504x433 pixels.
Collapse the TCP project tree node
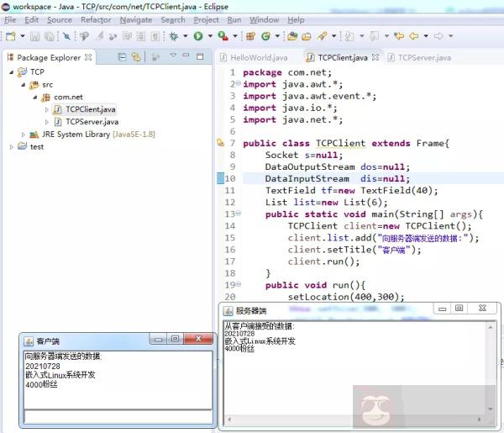[x=12, y=72]
